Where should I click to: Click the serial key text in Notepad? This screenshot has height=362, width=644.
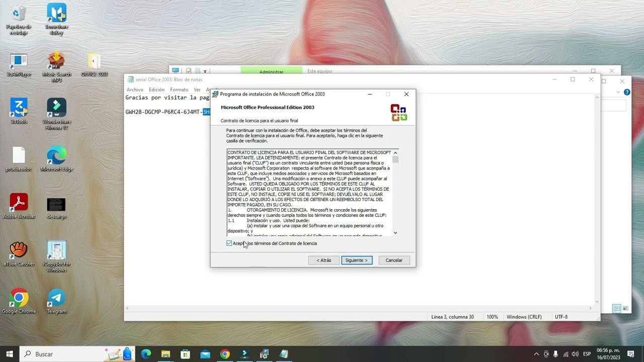click(x=168, y=112)
